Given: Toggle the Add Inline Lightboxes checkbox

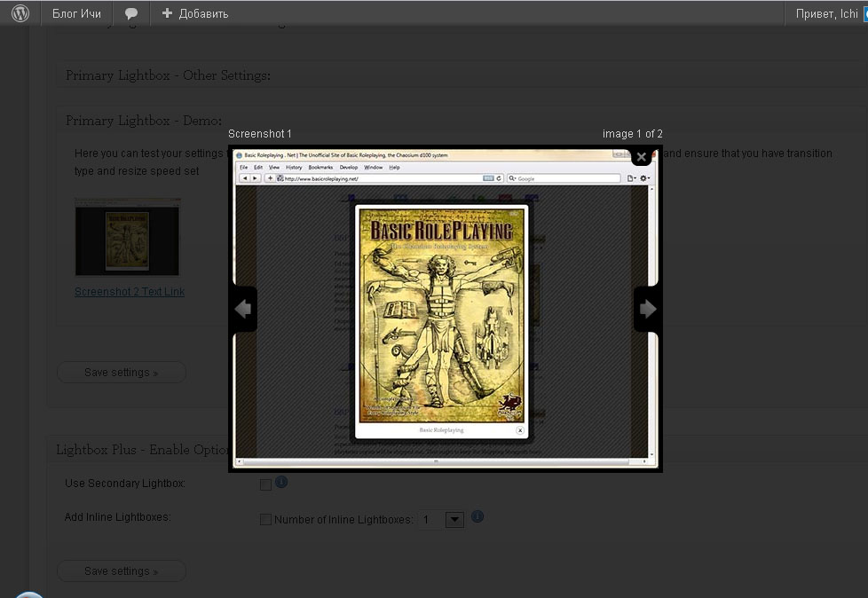Looking at the screenshot, I should [265, 519].
